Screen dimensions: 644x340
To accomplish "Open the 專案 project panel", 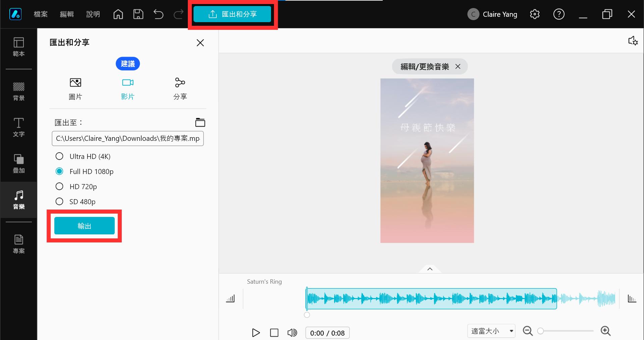I will (18, 243).
